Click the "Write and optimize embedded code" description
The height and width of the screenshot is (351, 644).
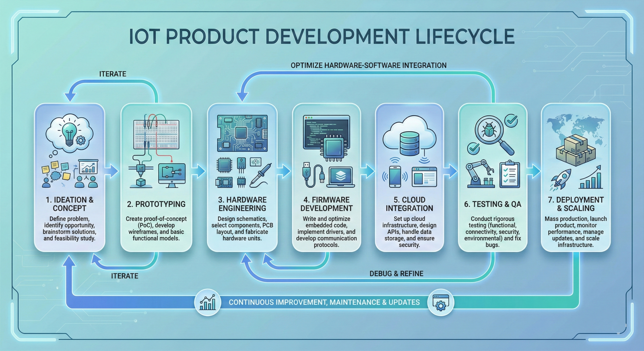(x=326, y=232)
